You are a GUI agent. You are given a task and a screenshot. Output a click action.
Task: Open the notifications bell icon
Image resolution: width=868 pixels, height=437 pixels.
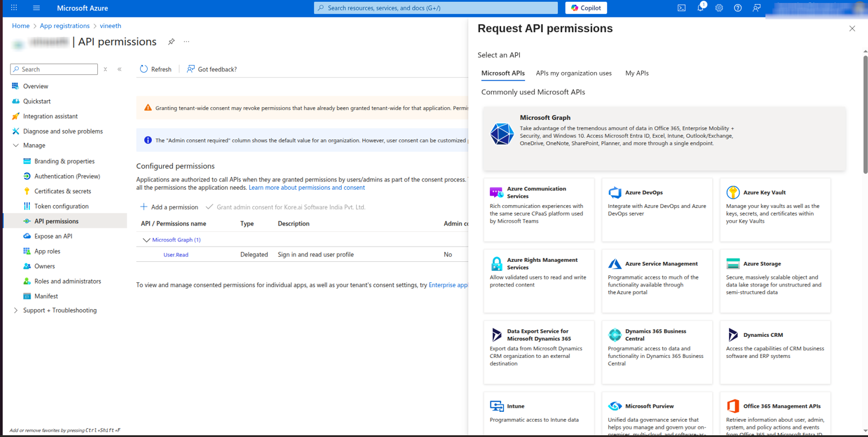[700, 8]
